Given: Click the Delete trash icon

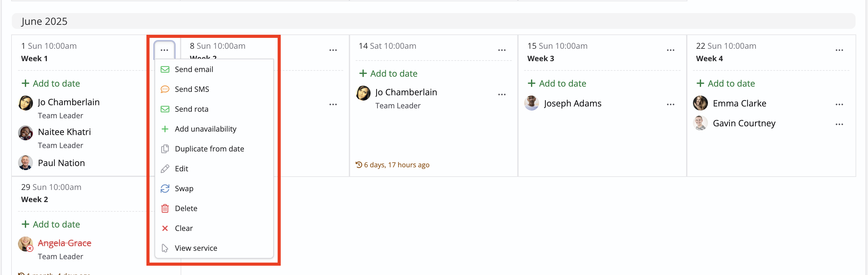Looking at the screenshot, I should (x=165, y=208).
